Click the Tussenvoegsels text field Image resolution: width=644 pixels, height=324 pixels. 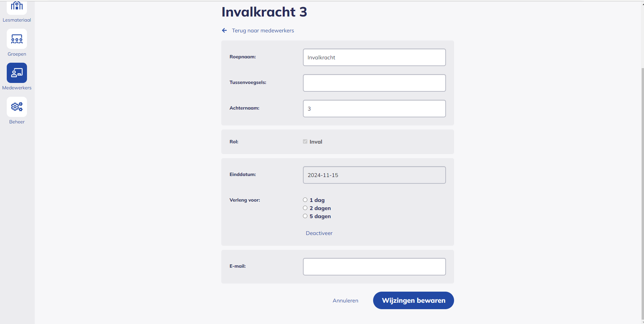374,83
